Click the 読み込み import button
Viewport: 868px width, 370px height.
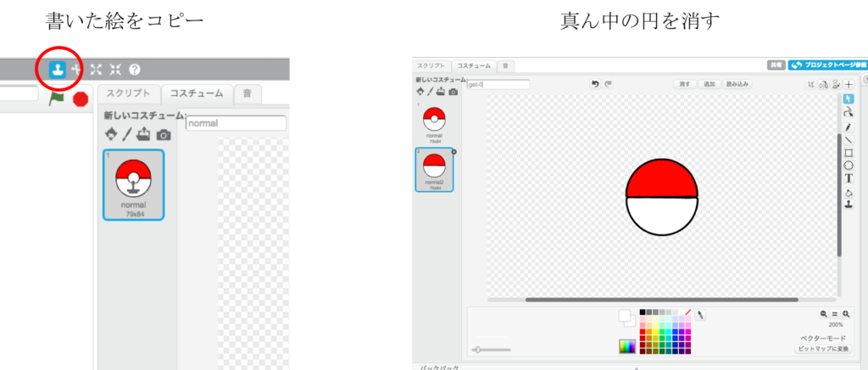pyautogui.click(x=737, y=84)
